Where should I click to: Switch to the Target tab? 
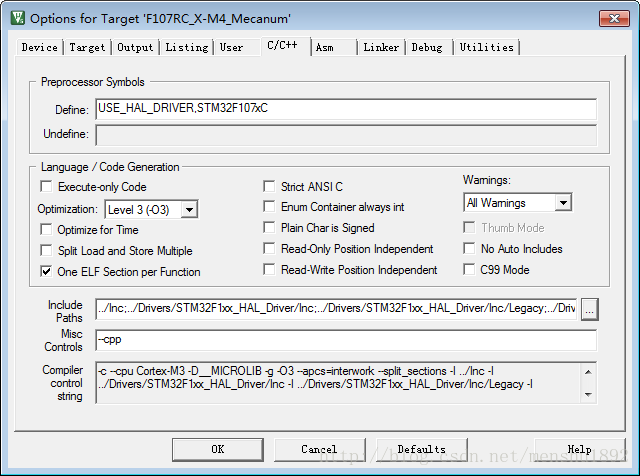87,47
